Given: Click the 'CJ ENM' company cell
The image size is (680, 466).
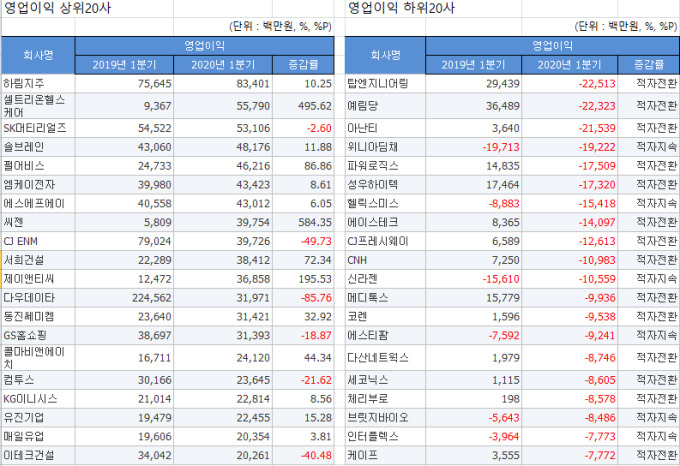Looking at the screenshot, I should tap(38, 241).
